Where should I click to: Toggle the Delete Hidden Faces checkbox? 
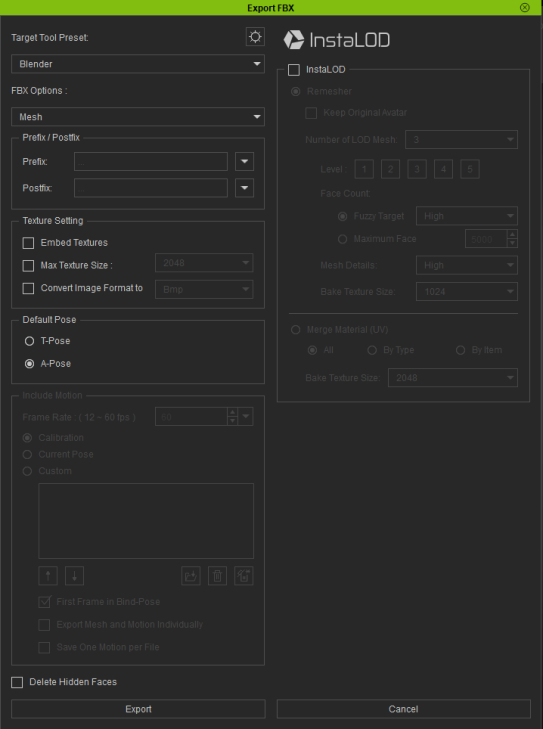coord(17,682)
